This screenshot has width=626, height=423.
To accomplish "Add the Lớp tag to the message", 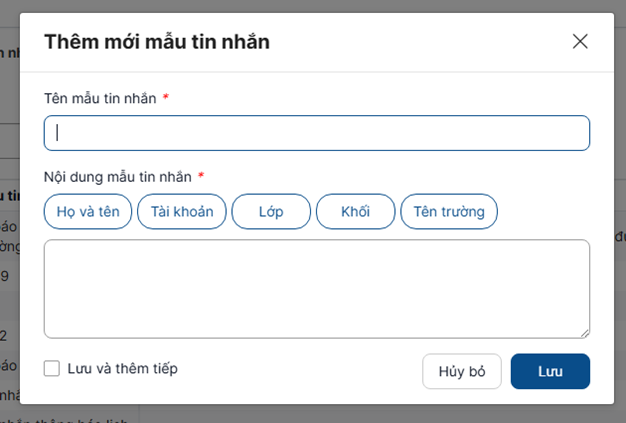I will click(x=271, y=212).
